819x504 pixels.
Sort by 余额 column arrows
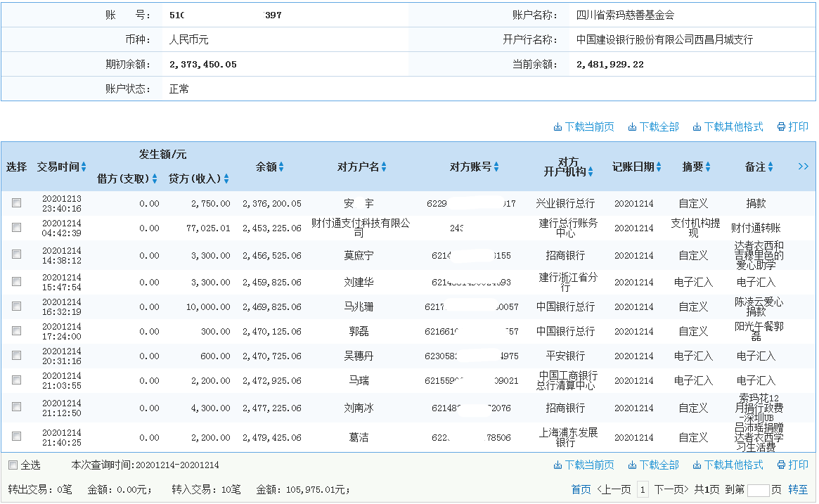(281, 167)
